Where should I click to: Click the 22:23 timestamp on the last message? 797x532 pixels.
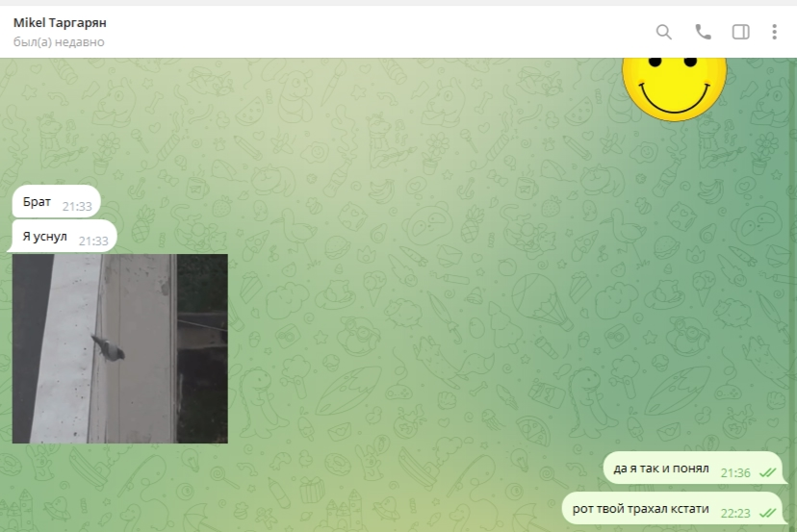click(734, 513)
